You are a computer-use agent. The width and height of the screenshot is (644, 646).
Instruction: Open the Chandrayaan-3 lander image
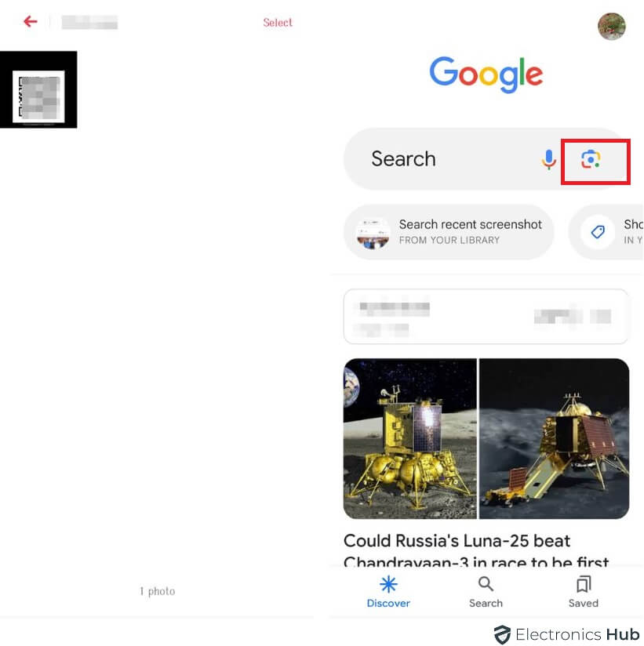tap(554, 438)
